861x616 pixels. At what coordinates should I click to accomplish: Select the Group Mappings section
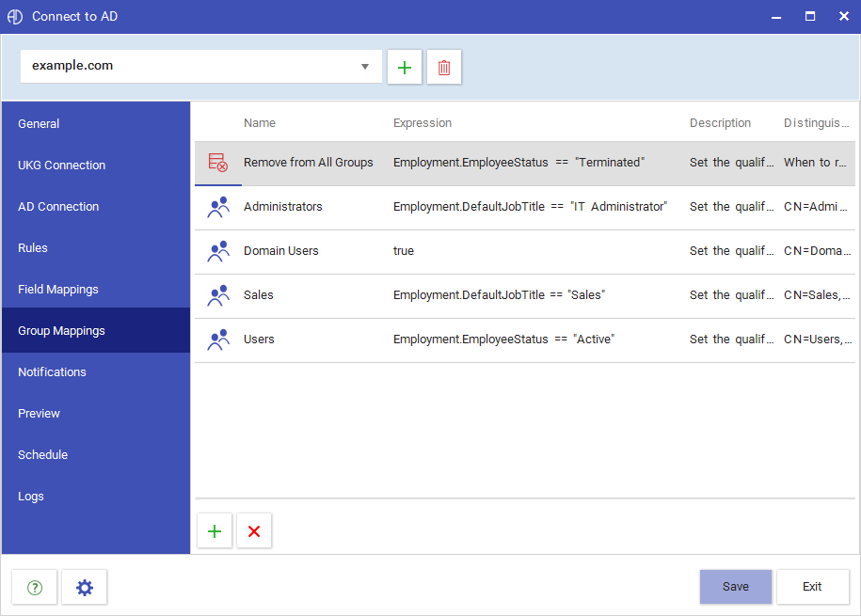96,330
